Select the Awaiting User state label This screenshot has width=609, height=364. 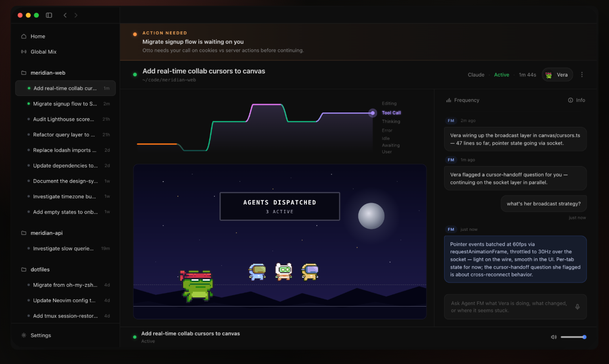(391, 148)
